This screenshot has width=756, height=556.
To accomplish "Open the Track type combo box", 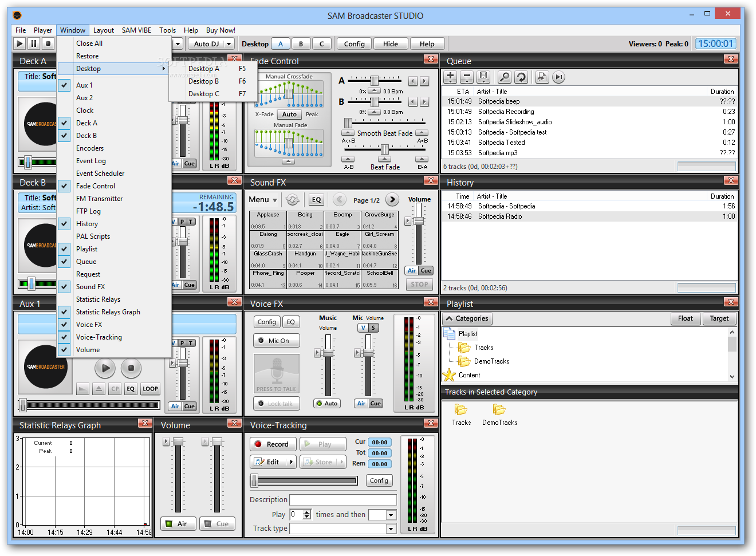I will point(391,529).
